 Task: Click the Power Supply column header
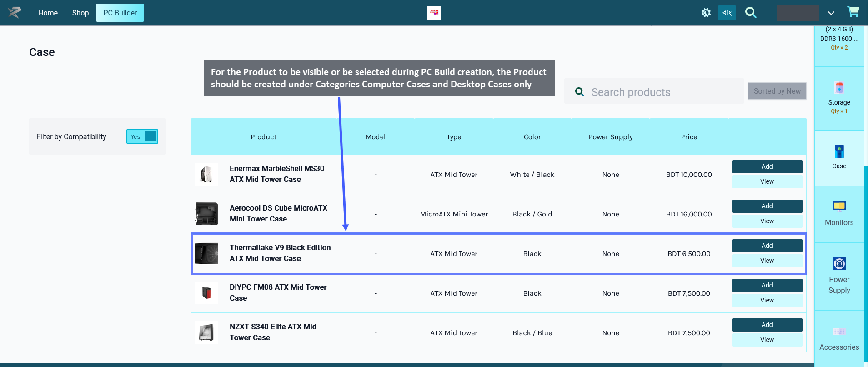pos(611,137)
